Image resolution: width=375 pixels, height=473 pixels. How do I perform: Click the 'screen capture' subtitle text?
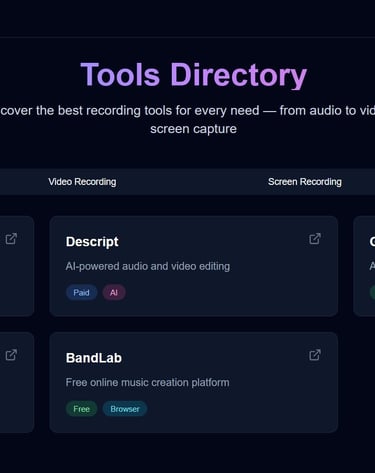193,129
